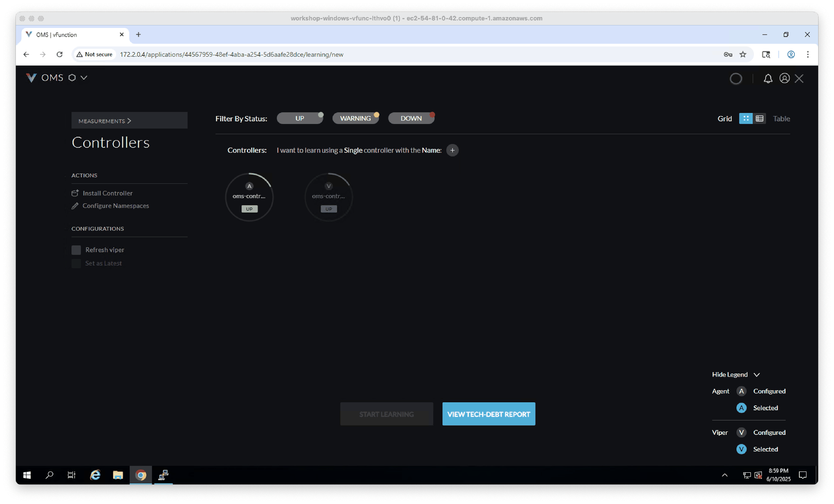Expand the OMS application dropdown chevron

click(x=84, y=78)
